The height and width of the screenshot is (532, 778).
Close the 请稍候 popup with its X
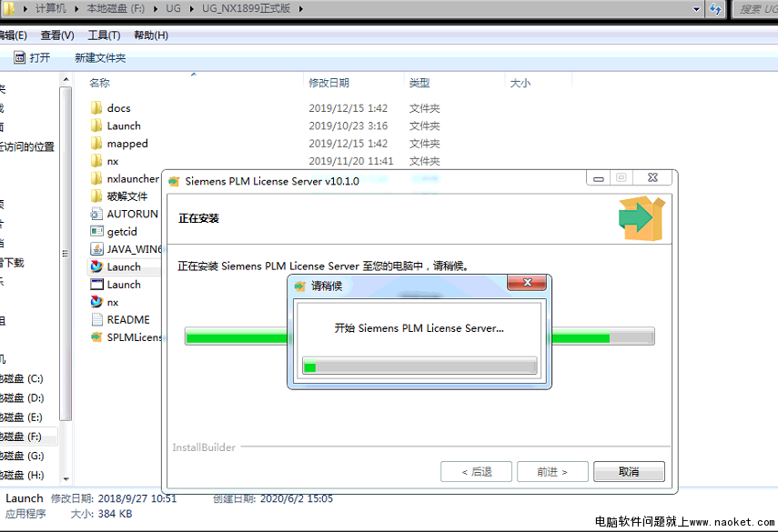527,283
